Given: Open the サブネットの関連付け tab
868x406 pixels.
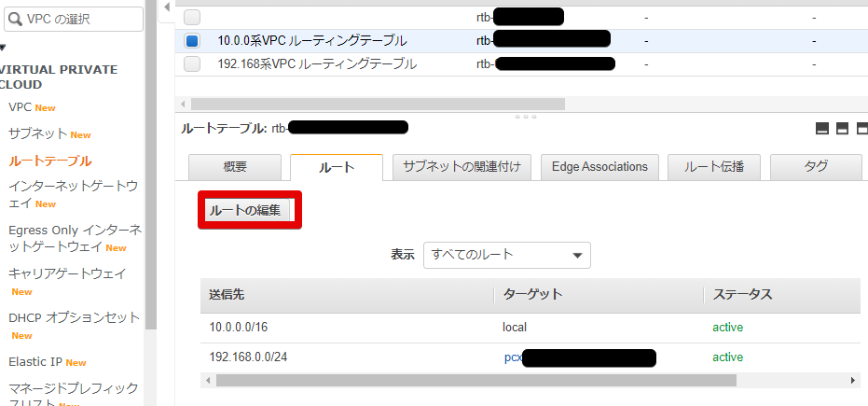Looking at the screenshot, I should point(462,167).
